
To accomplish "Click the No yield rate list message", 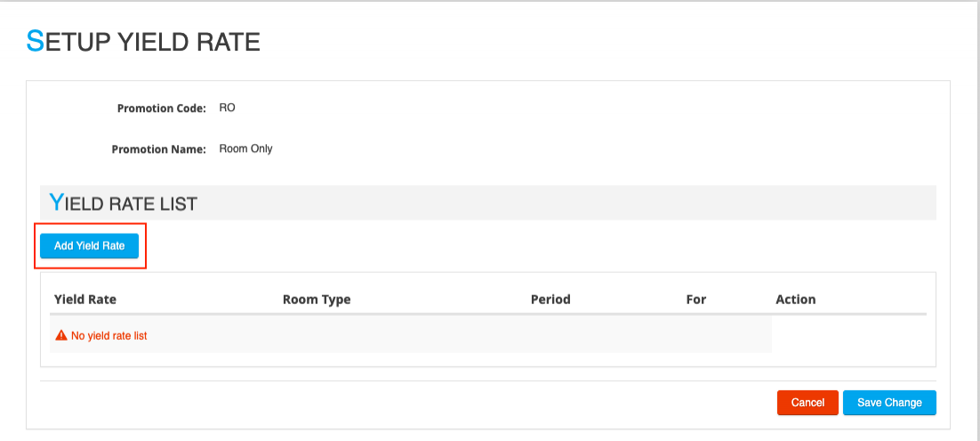I will (108, 336).
